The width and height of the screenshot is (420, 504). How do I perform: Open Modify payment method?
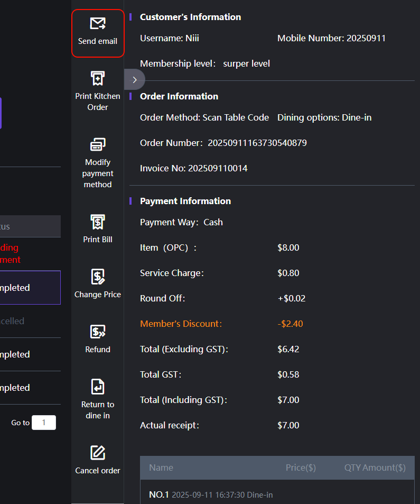pos(98,144)
